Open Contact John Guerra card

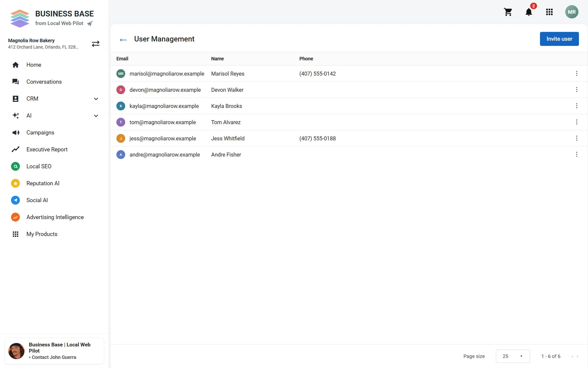(x=54, y=351)
